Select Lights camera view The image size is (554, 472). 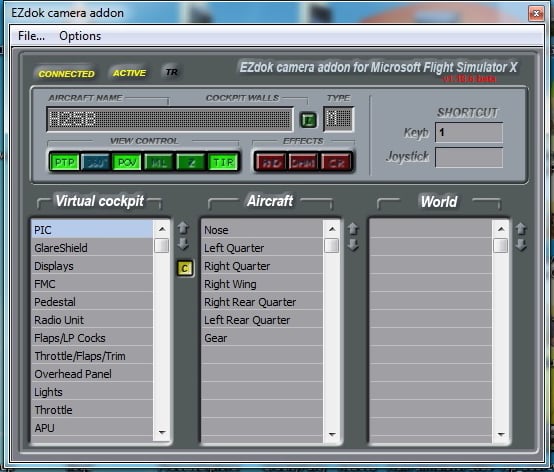[x=92, y=392]
